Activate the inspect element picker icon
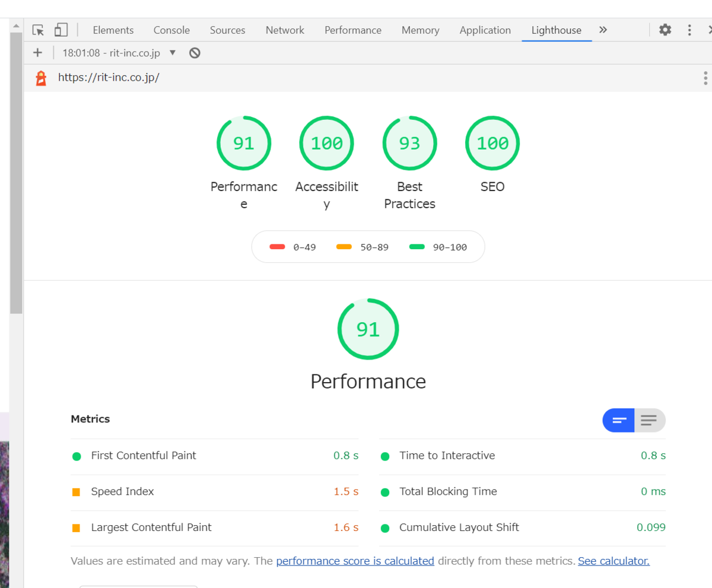 (39, 30)
